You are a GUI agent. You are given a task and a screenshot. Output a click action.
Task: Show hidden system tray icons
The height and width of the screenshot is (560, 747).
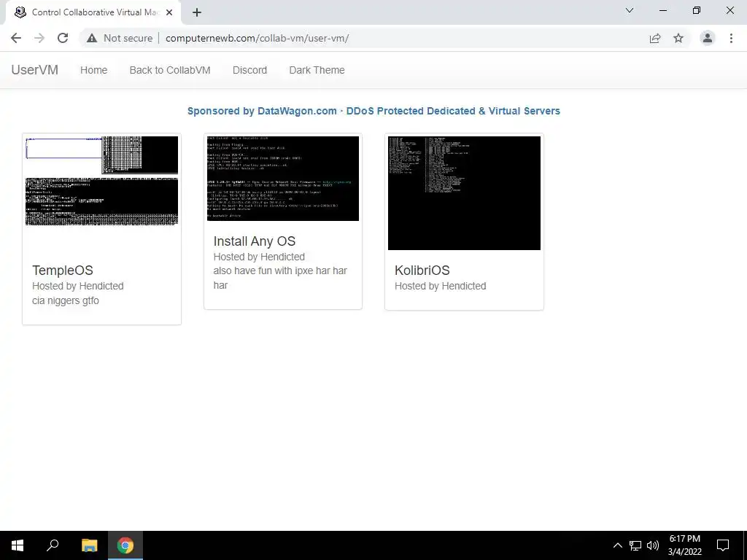617,545
